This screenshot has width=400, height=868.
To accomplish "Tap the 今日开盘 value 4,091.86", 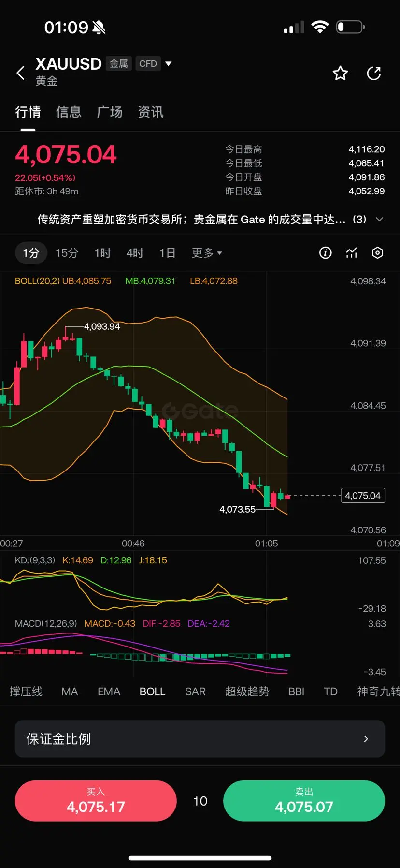I will (x=367, y=177).
